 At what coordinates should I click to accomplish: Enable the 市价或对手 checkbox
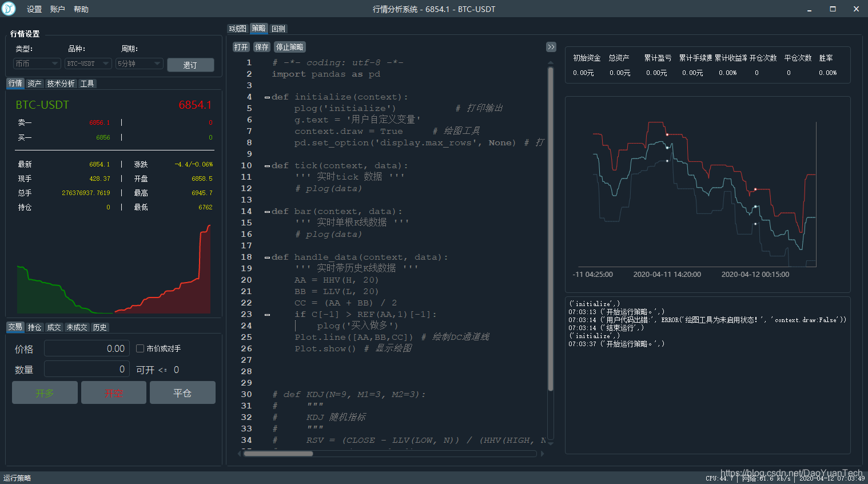140,348
